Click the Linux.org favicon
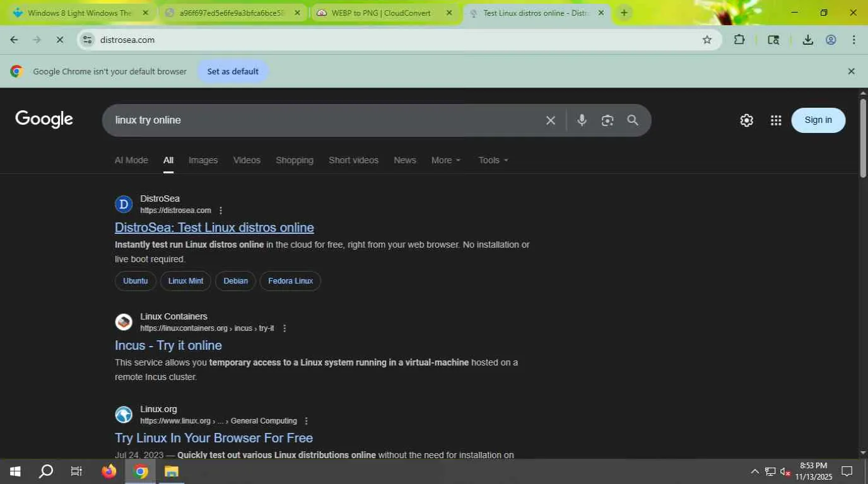 click(x=124, y=415)
